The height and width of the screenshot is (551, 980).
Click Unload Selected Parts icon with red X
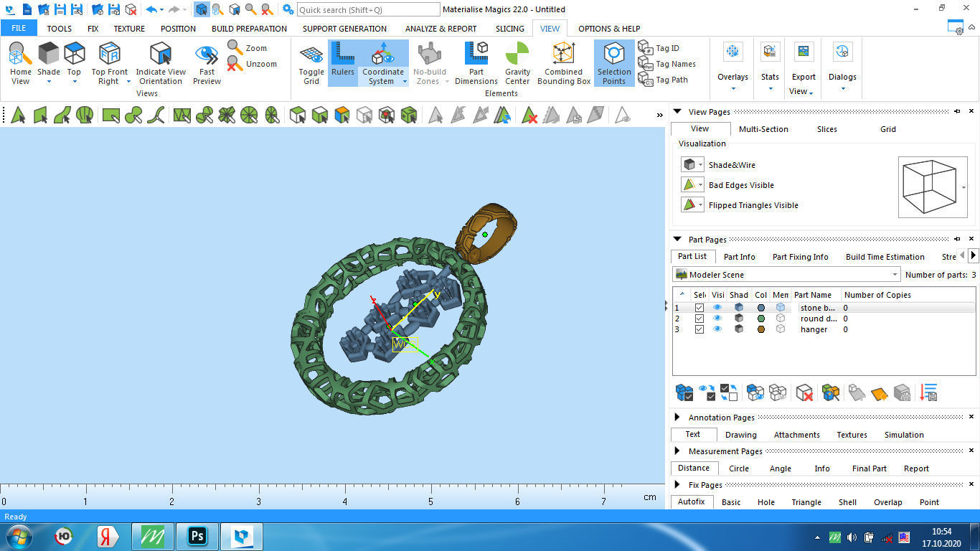tap(804, 392)
